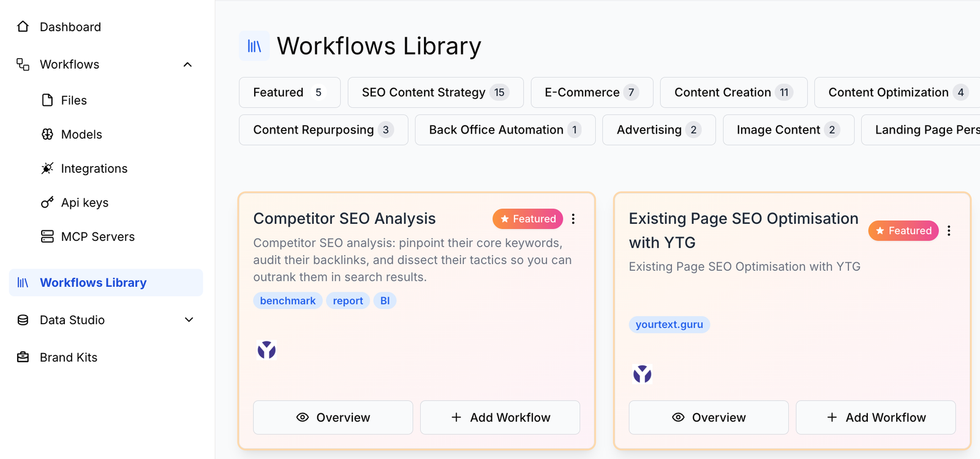980x459 pixels.
Task: Open Brand Kits in the sidebar
Action: click(x=69, y=357)
